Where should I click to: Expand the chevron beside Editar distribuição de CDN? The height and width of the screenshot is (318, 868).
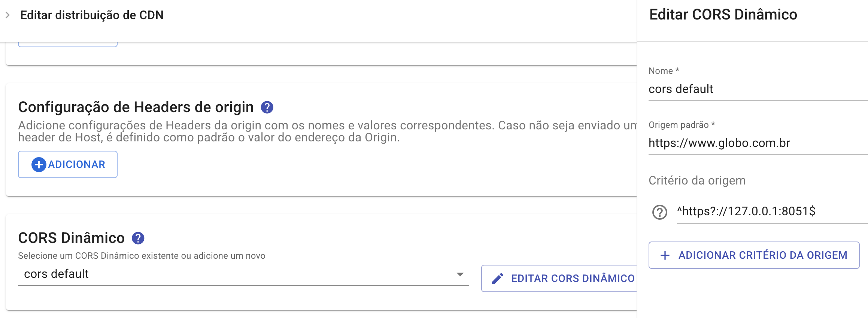click(x=7, y=15)
